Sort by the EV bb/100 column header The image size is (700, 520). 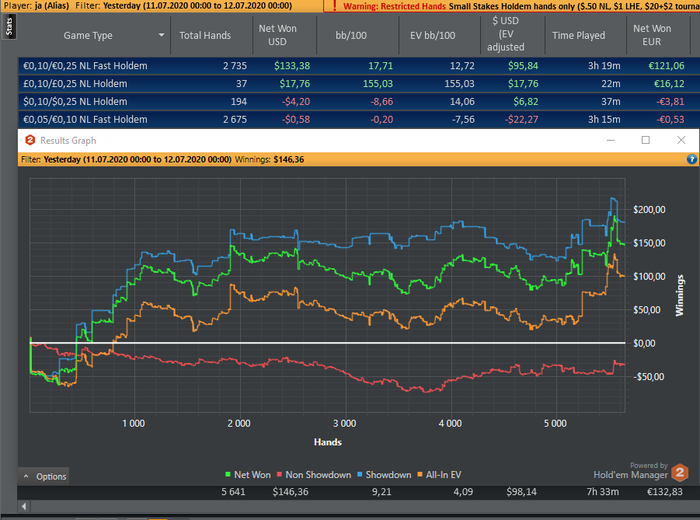(433, 35)
